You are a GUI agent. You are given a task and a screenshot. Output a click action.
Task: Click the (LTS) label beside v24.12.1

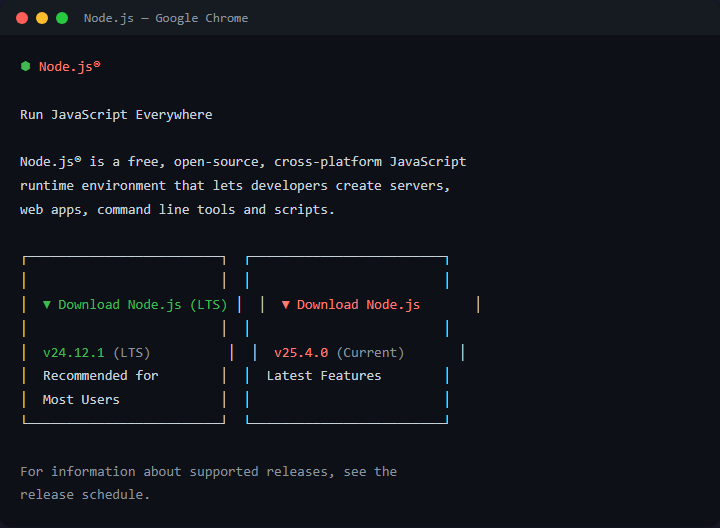click(x=132, y=353)
